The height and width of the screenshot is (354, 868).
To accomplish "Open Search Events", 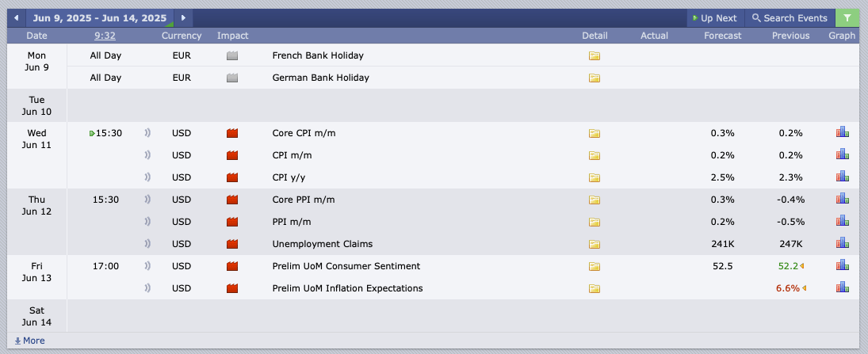I will 790,18.
